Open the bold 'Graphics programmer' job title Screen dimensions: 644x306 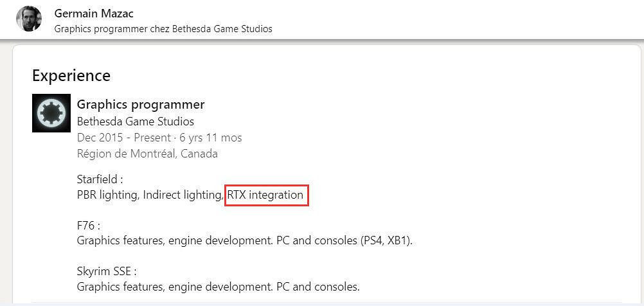pos(141,104)
